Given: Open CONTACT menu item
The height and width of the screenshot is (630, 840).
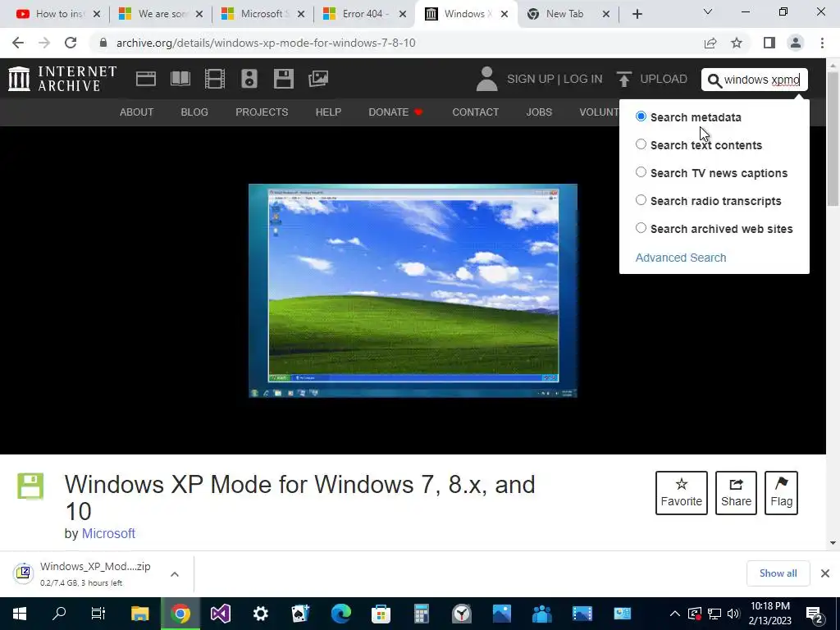Looking at the screenshot, I should (475, 112).
